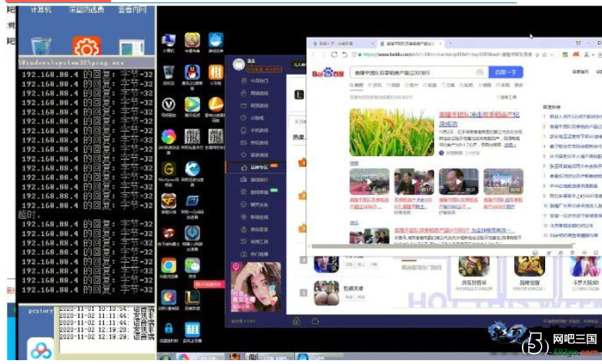Select the 网页 filter under the Baidu search box
The width and height of the screenshot is (602, 364).
(x=356, y=85)
